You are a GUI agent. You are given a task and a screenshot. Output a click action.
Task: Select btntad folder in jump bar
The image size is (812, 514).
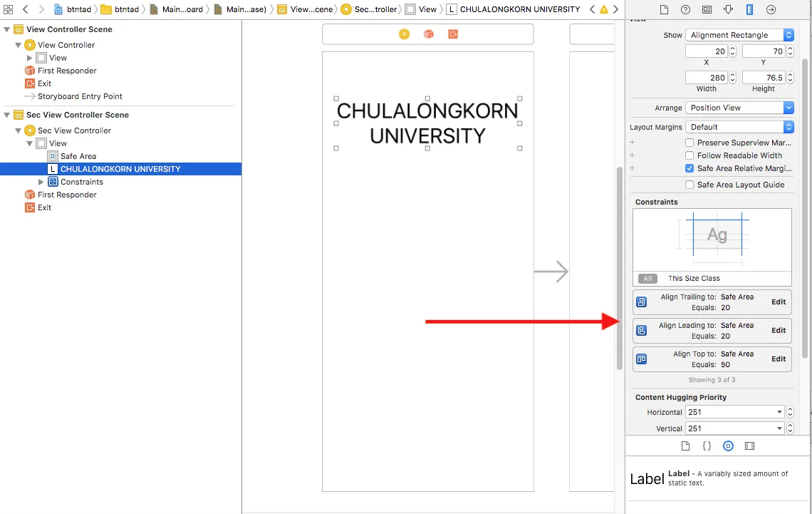click(x=120, y=9)
